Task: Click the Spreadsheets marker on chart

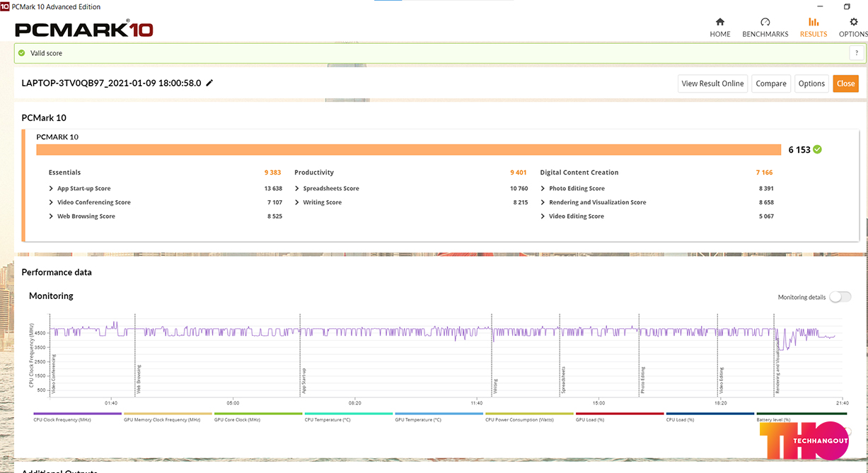Action: coord(563,380)
